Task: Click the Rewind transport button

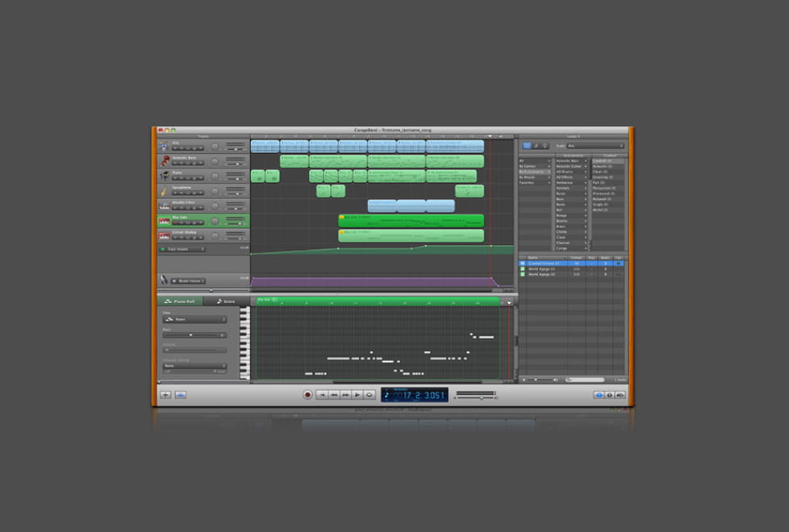Action: [334, 395]
